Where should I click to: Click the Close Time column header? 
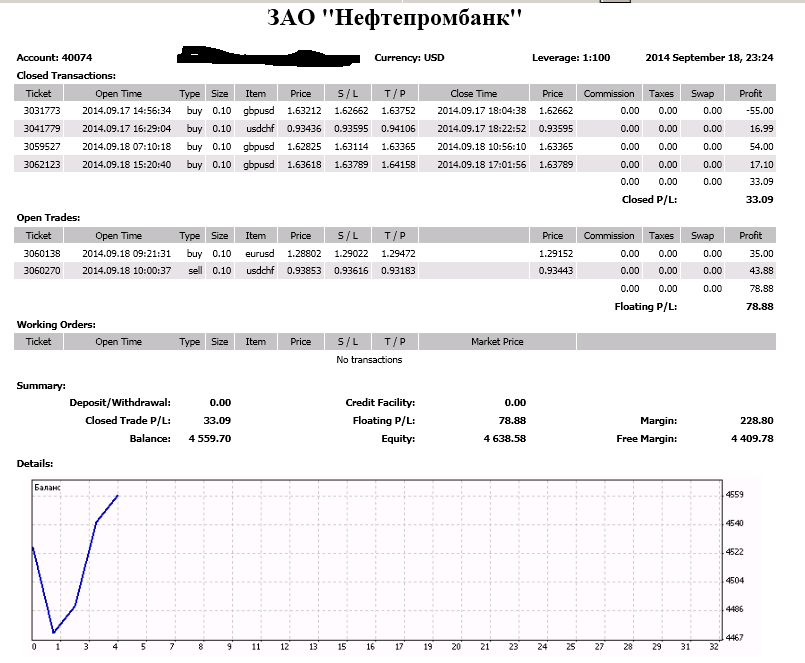click(473, 94)
